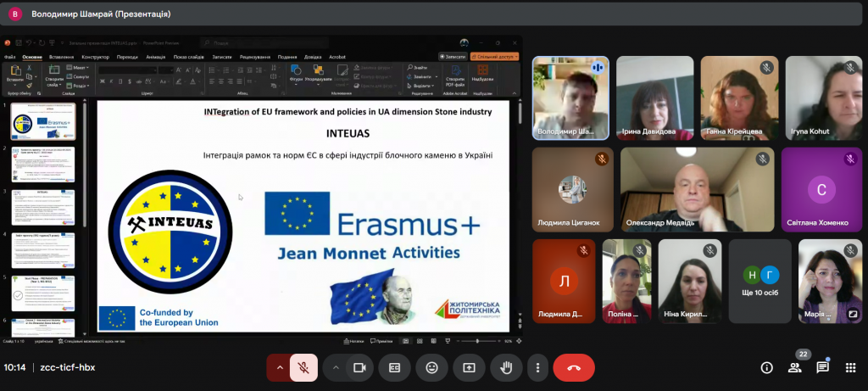Toggle underline formatting in the font group
The image size is (868, 391).
120,81
